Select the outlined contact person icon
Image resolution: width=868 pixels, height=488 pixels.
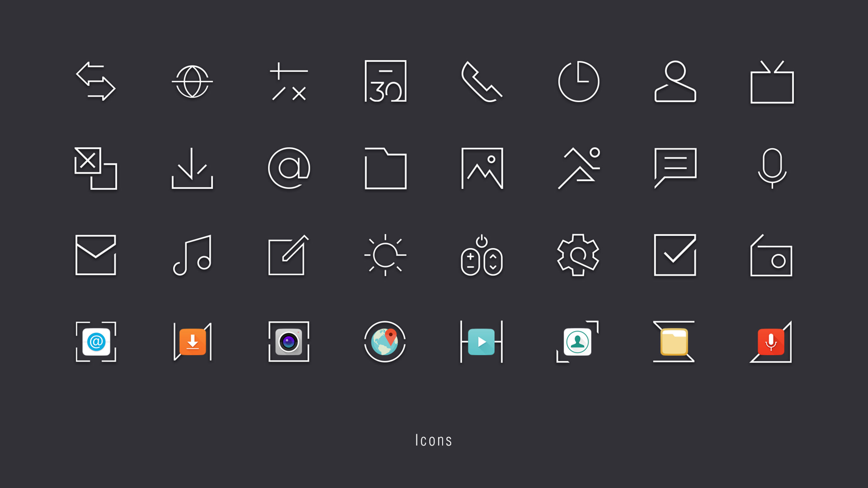click(x=675, y=81)
